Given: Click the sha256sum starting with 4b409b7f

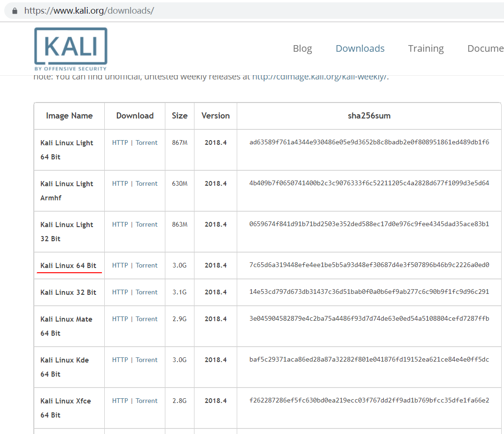Looking at the screenshot, I should click(369, 183).
